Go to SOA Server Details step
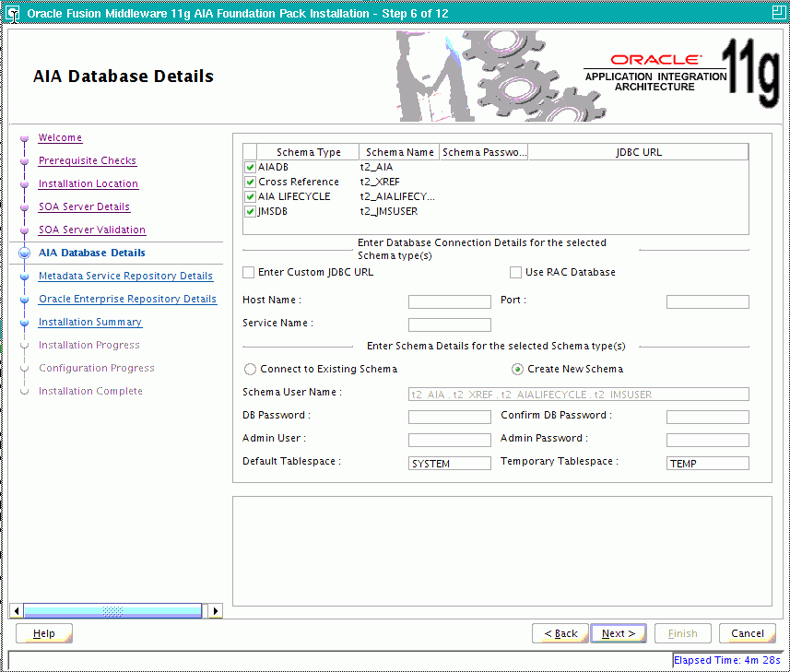 pyautogui.click(x=84, y=206)
